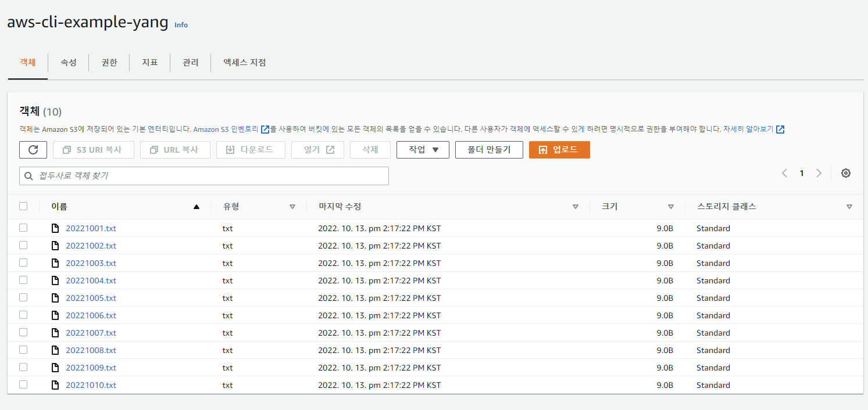The height and width of the screenshot is (410, 868).
Task: Open the table preferences gear icon
Action: coord(846,173)
